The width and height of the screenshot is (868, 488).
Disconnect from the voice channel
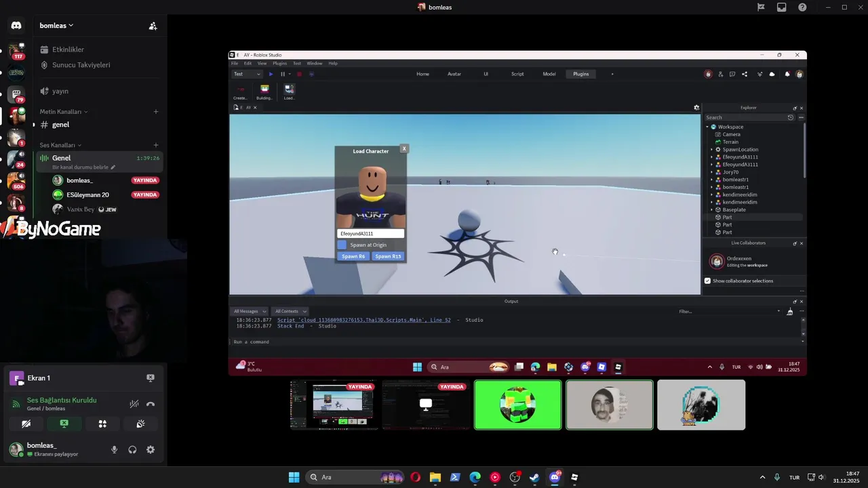click(151, 404)
